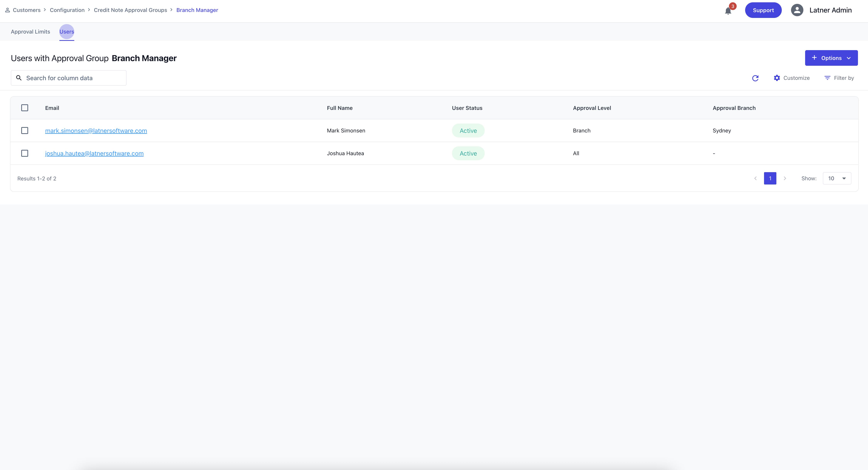868x470 pixels.
Task: Open the notifications bell
Action: 728,11
